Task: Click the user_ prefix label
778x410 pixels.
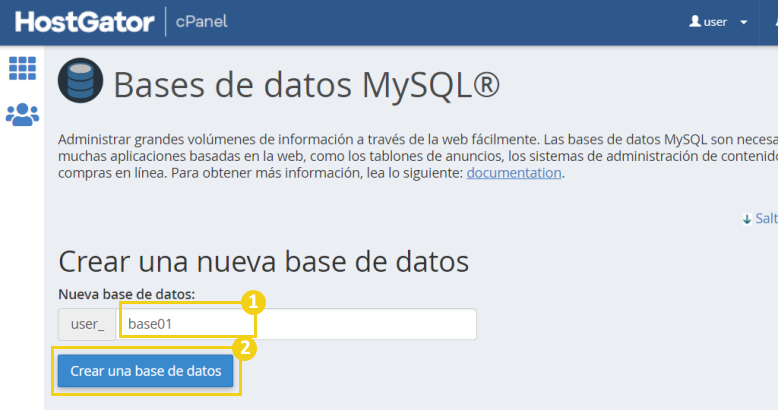Action: (87, 324)
